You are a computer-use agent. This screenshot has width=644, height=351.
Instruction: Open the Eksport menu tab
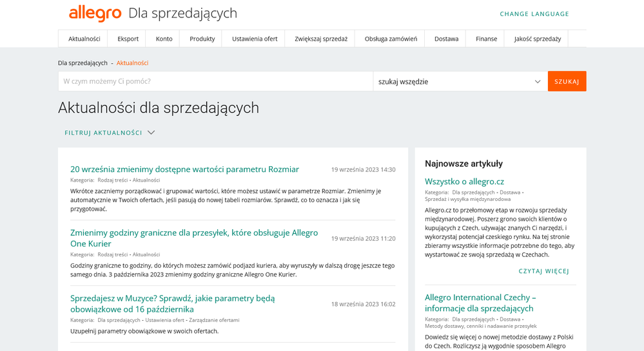(x=128, y=39)
